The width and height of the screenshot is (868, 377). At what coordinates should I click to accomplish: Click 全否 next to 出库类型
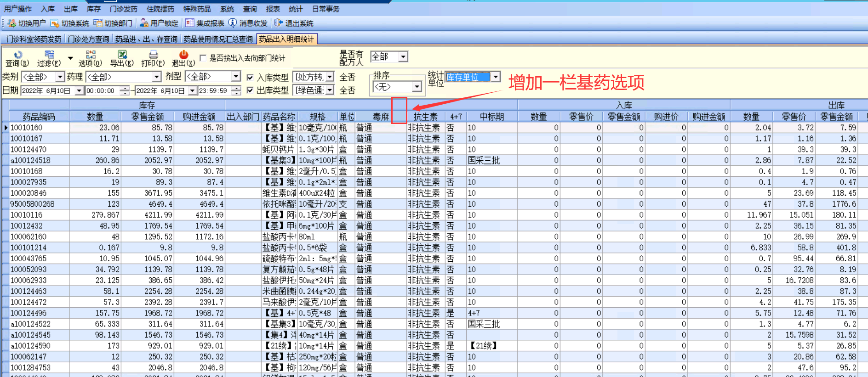pos(347,90)
